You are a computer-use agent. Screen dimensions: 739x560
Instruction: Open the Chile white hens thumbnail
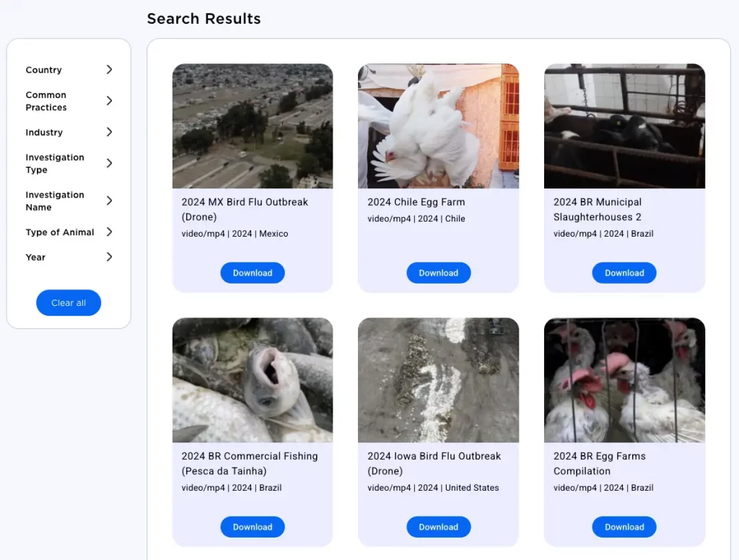point(438,126)
